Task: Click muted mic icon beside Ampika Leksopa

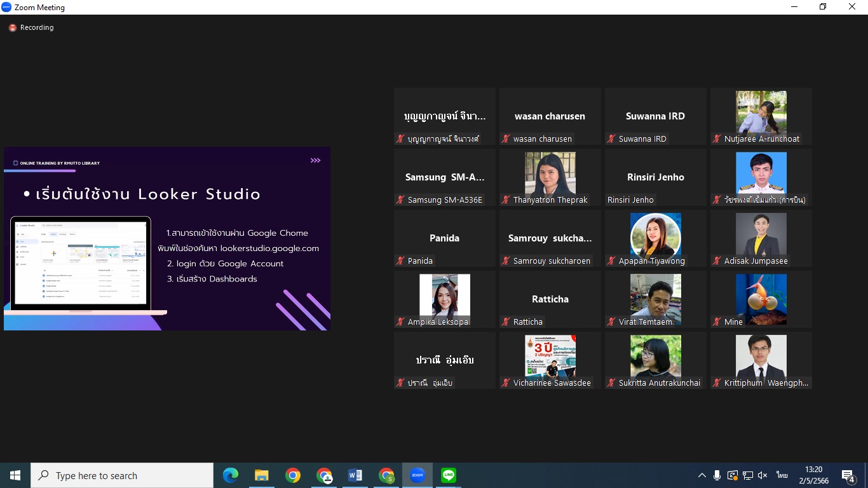Action: pos(400,322)
